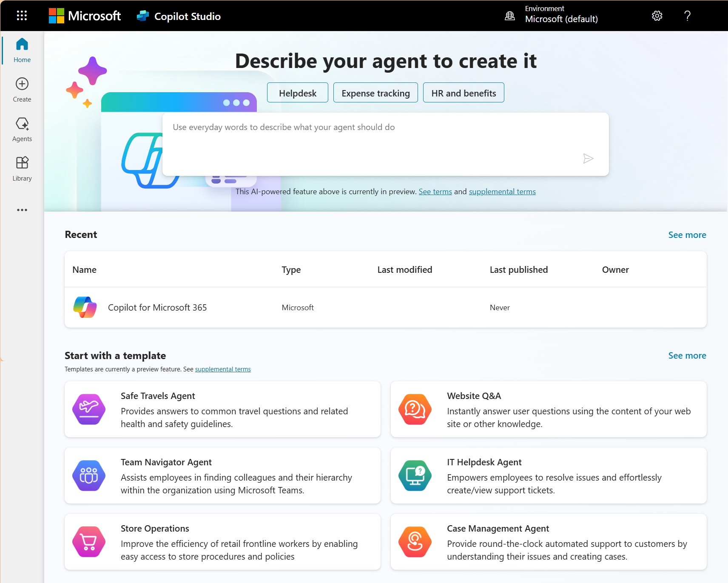Select the HR and benefits suggestion
Screen dimensions: 728x583
pyautogui.click(x=463, y=92)
